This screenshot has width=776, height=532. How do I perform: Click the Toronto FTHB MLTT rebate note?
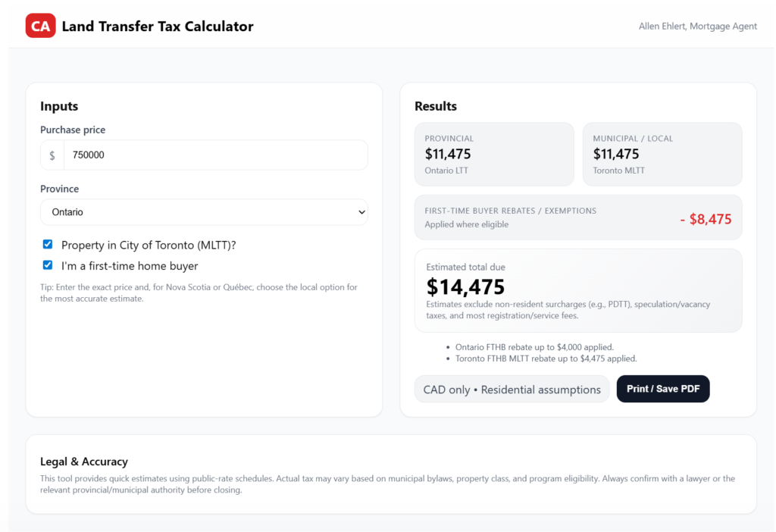pos(546,358)
